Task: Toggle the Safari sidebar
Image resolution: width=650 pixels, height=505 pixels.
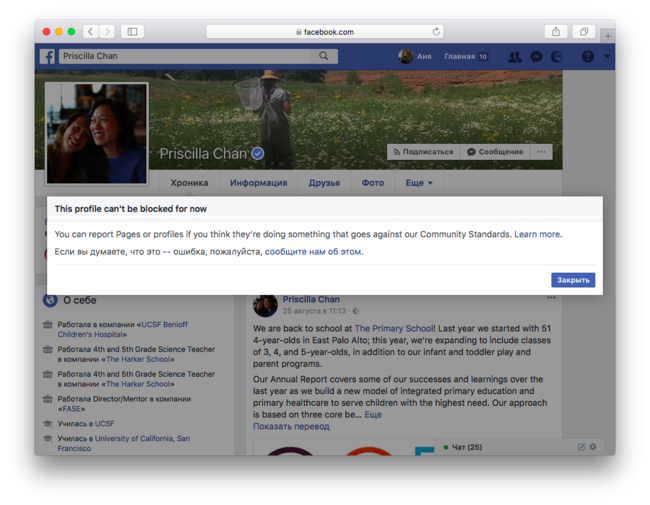Action: (132, 32)
